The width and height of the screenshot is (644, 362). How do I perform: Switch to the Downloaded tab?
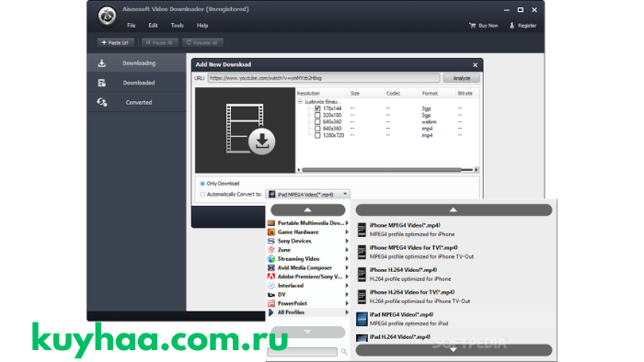137,83
